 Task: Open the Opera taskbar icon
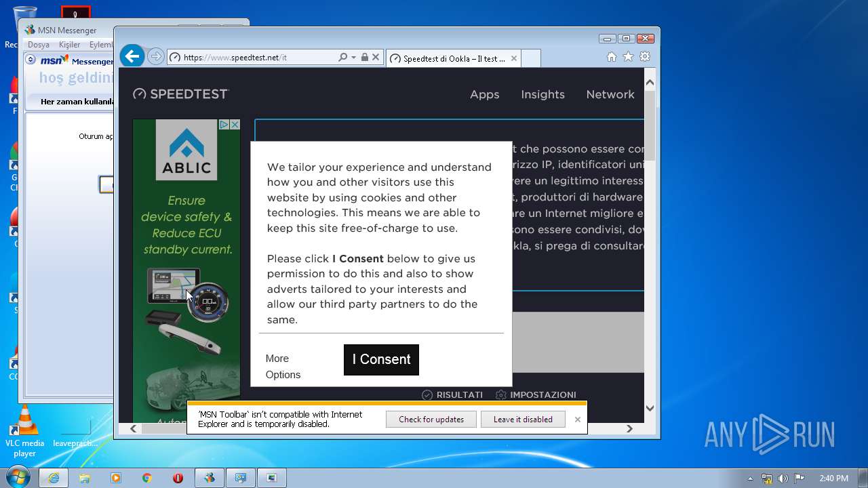point(178,478)
